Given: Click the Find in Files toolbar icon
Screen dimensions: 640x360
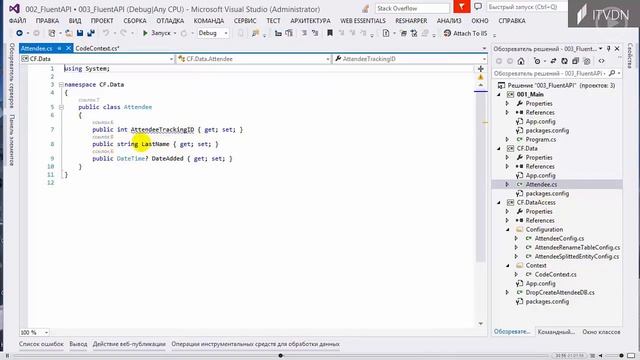Looking at the screenshot, I should pos(256,33).
